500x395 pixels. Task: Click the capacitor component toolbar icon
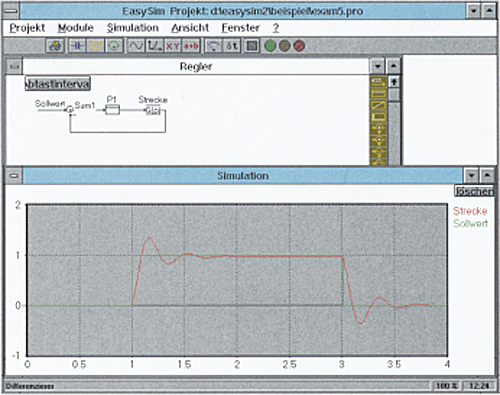coord(77,46)
